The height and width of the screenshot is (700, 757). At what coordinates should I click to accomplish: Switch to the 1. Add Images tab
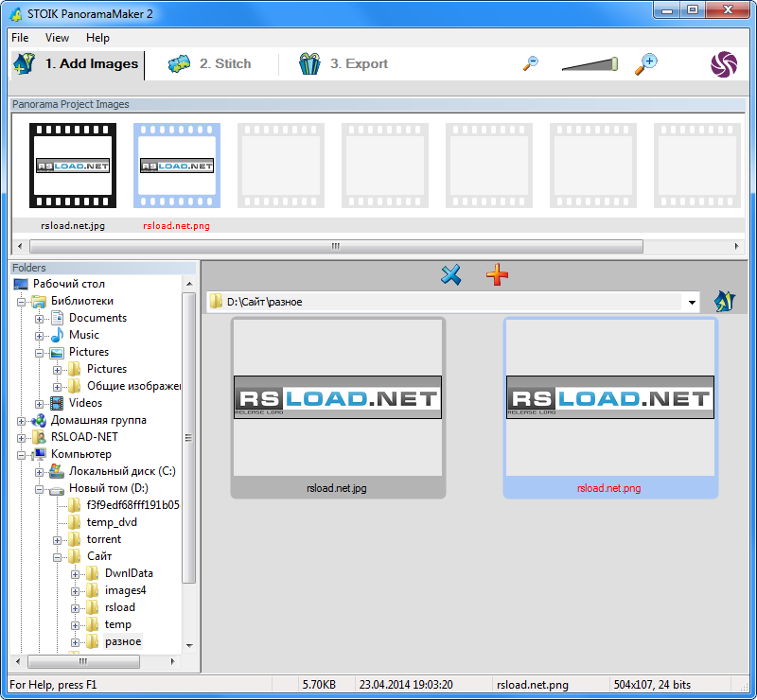tap(78, 63)
